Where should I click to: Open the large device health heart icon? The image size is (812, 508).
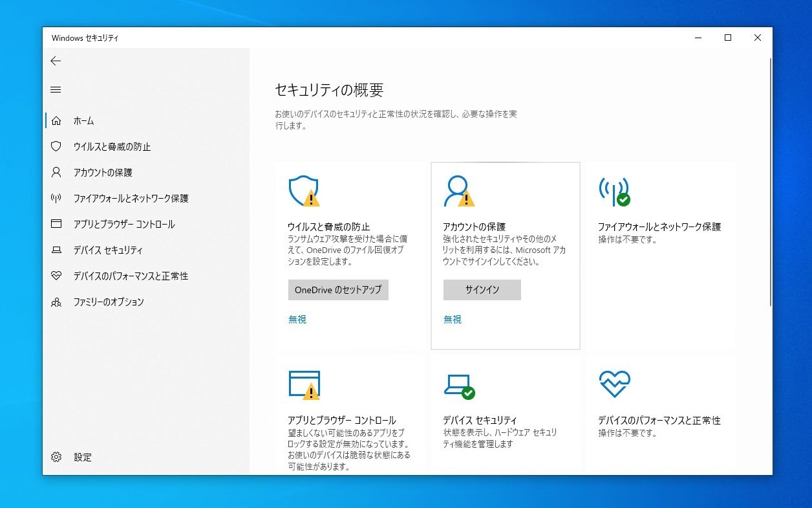[614, 384]
